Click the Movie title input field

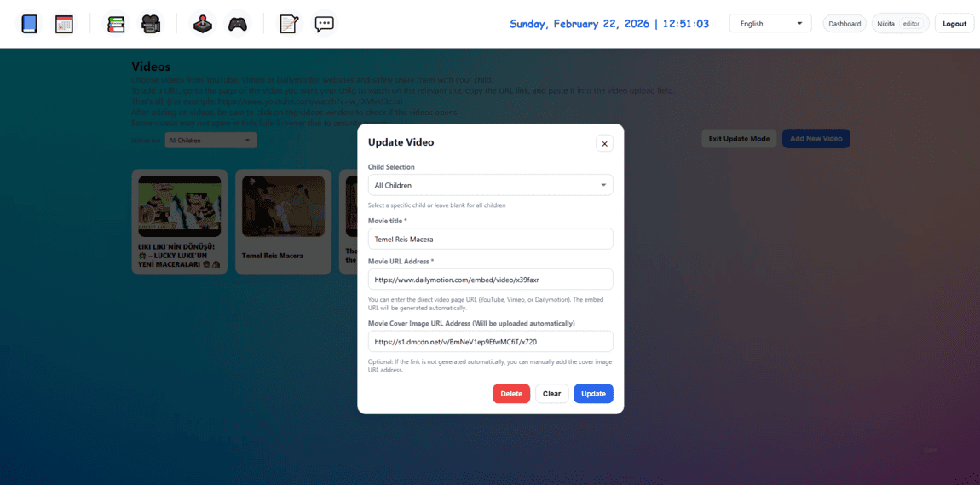[490, 240]
